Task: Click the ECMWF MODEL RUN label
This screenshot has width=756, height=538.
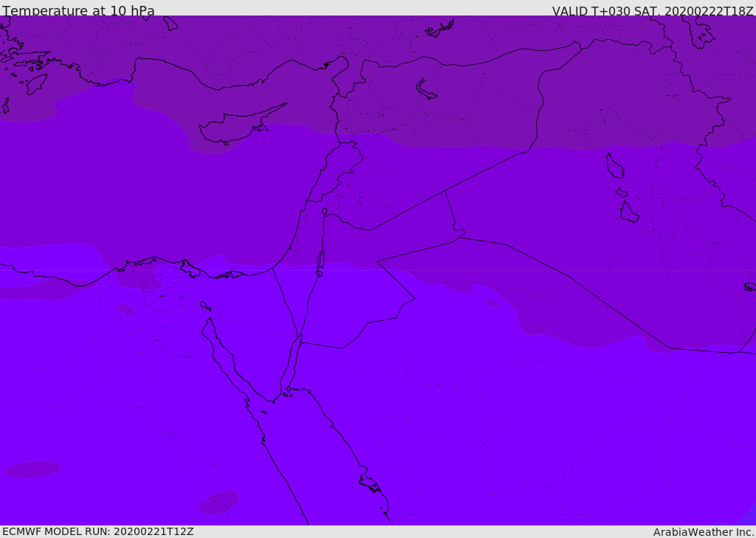Action: (x=97, y=531)
